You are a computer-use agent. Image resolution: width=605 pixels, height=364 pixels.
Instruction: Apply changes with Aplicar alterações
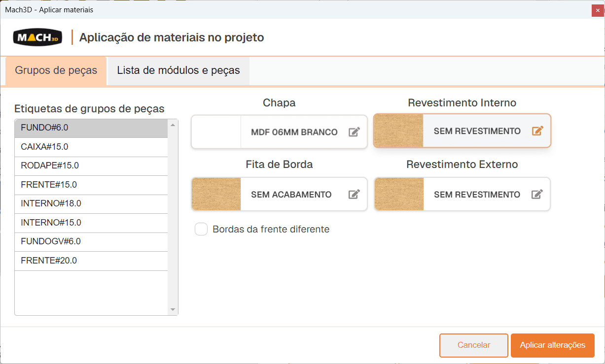553,345
